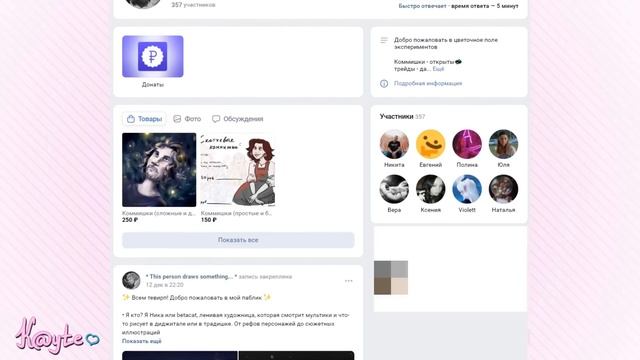Click product title 'Коммишки (простые и б...'
640x360 pixels.
pos(236,213)
